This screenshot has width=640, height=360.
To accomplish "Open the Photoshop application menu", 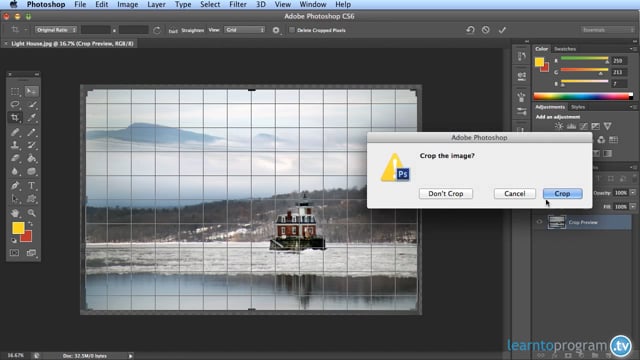I will point(46,4).
